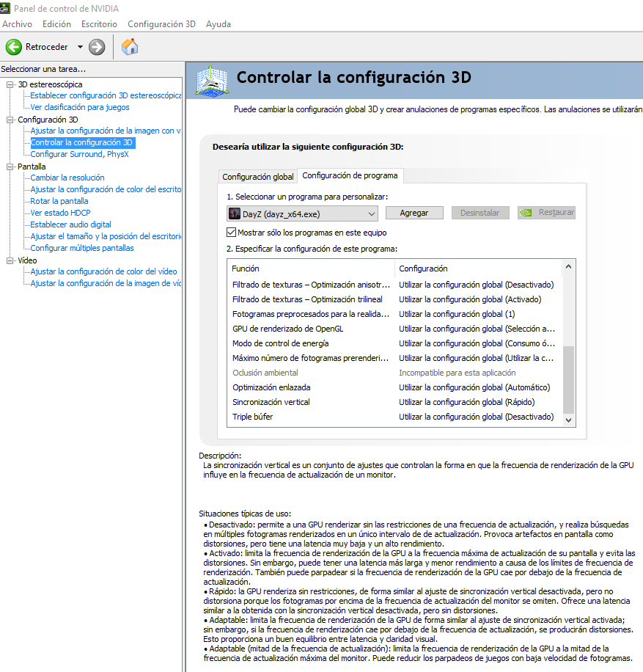
Task: Collapse the Configuración 3D tree node
Action: pos(10,120)
